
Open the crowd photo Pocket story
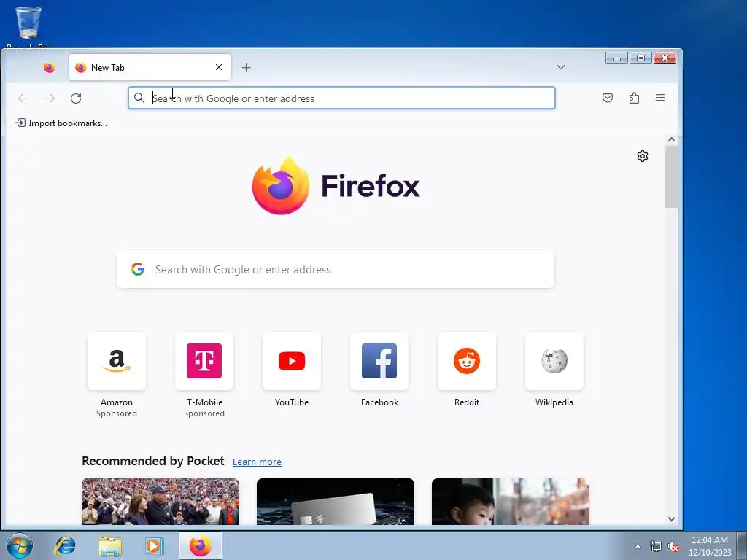(160, 502)
